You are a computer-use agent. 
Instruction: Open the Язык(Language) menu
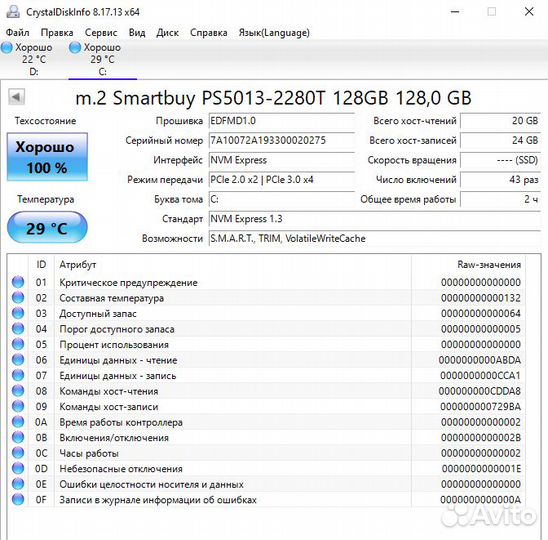click(x=274, y=33)
